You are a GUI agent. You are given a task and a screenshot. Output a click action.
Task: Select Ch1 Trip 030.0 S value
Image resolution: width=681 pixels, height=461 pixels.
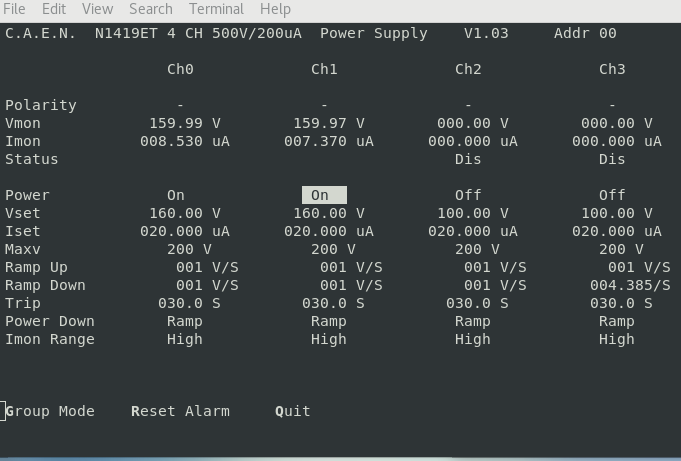(x=333, y=303)
